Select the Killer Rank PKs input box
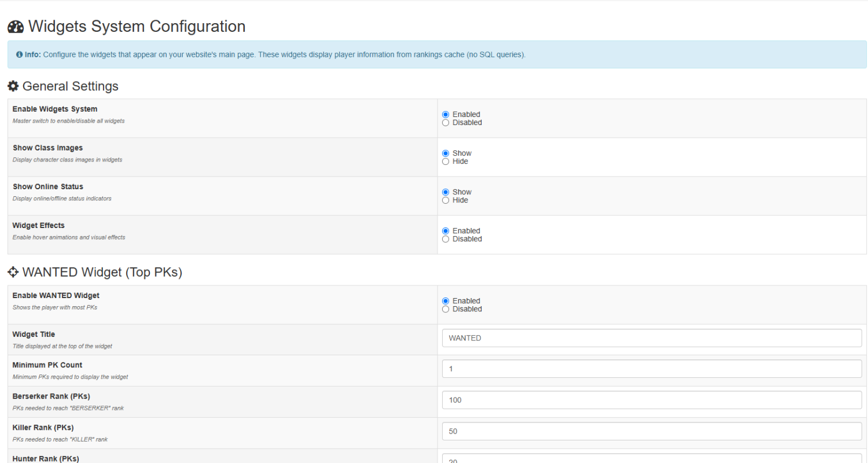 652,431
